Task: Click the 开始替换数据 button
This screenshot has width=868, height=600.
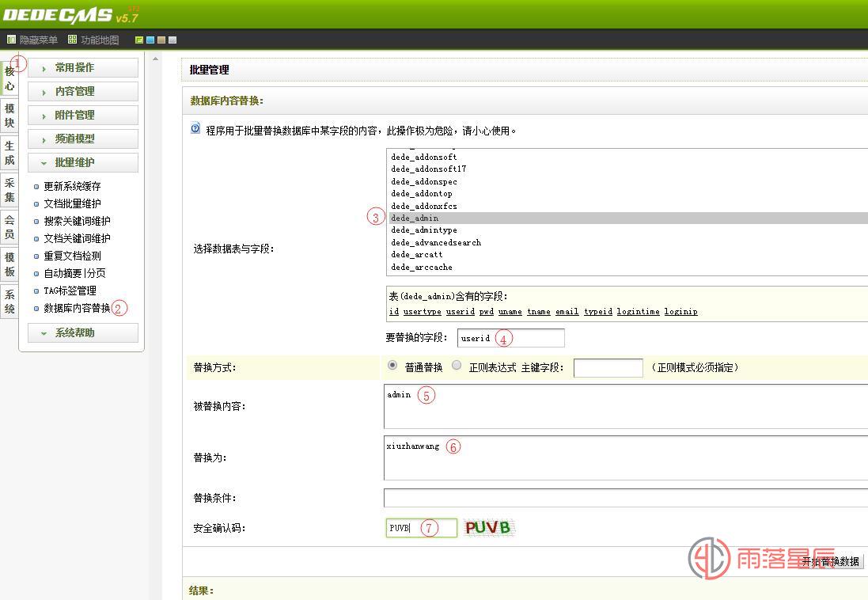Action: click(829, 561)
